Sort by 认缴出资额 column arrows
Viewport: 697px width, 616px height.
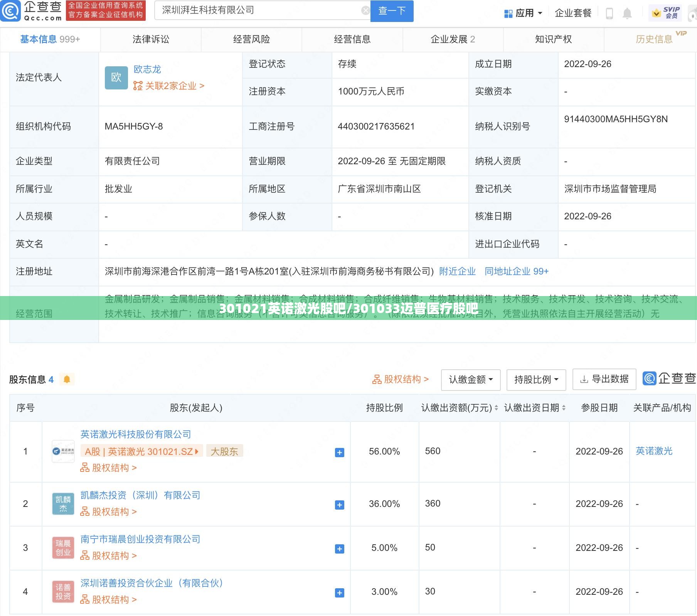tap(496, 408)
